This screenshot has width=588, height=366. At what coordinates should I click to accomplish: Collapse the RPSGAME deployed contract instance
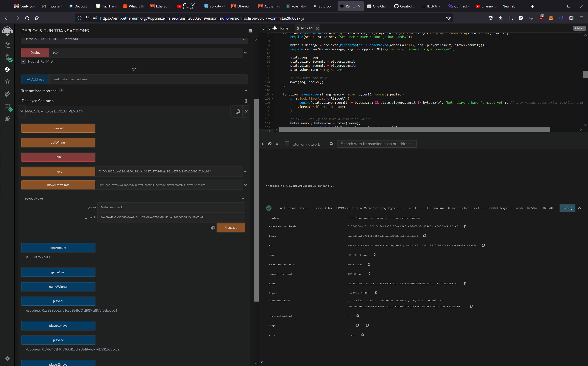22,111
